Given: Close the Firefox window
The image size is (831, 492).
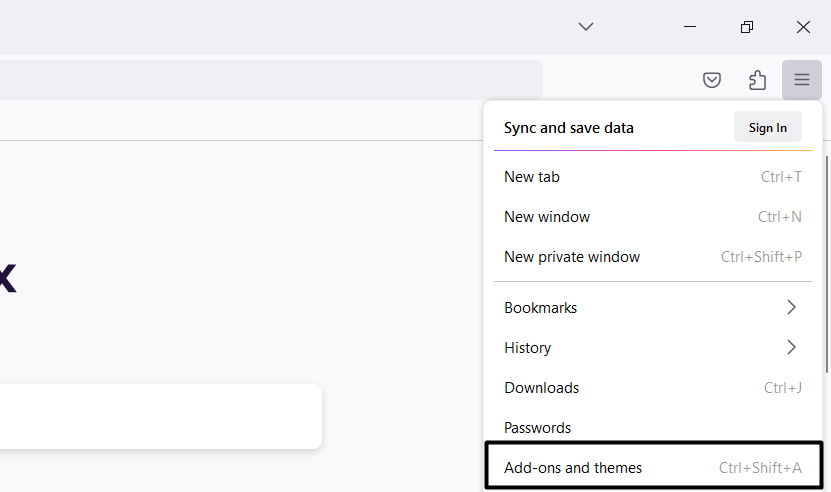Looking at the screenshot, I should (803, 27).
